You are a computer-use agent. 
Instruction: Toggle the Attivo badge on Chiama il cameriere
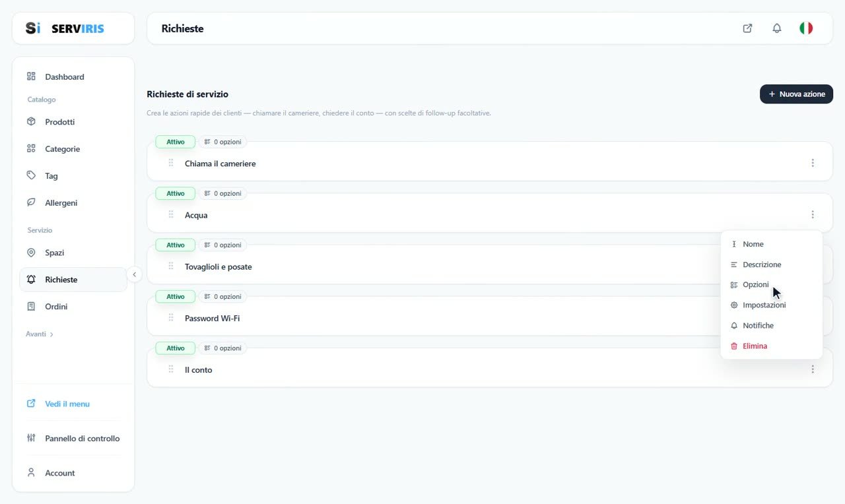coord(176,142)
